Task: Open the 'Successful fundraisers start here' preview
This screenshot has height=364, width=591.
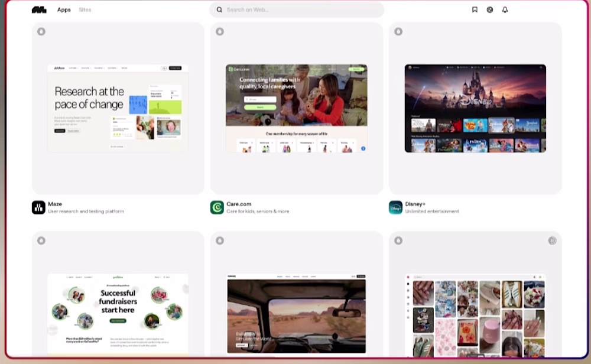Action: (x=118, y=314)
